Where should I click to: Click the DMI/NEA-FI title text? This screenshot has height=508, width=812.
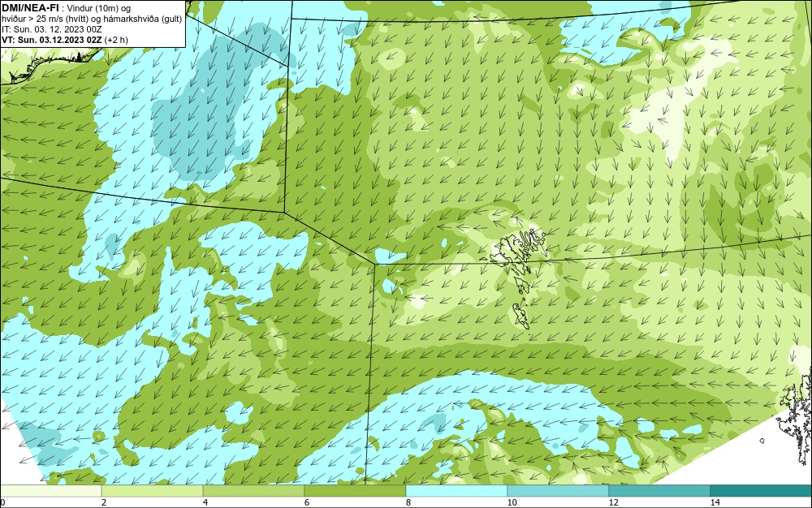[30, 7]
